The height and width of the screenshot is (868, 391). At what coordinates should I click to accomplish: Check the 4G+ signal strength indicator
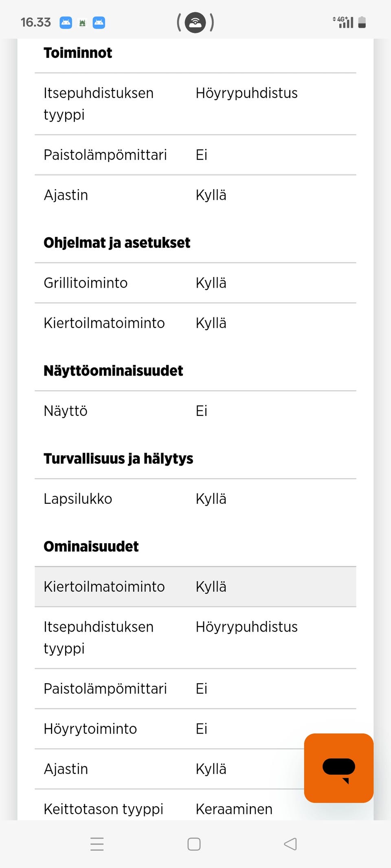click(x=345, y=22)
